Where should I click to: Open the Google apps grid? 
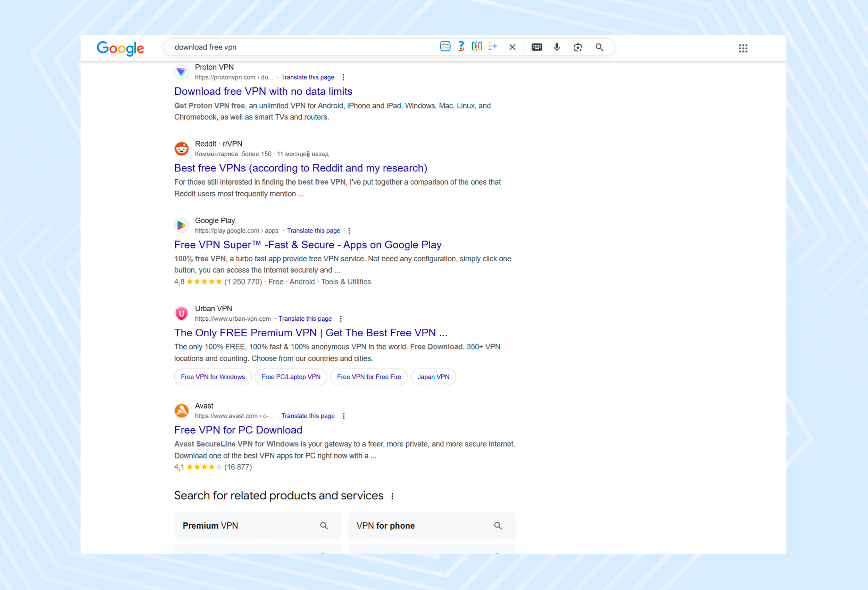(743, 48)
